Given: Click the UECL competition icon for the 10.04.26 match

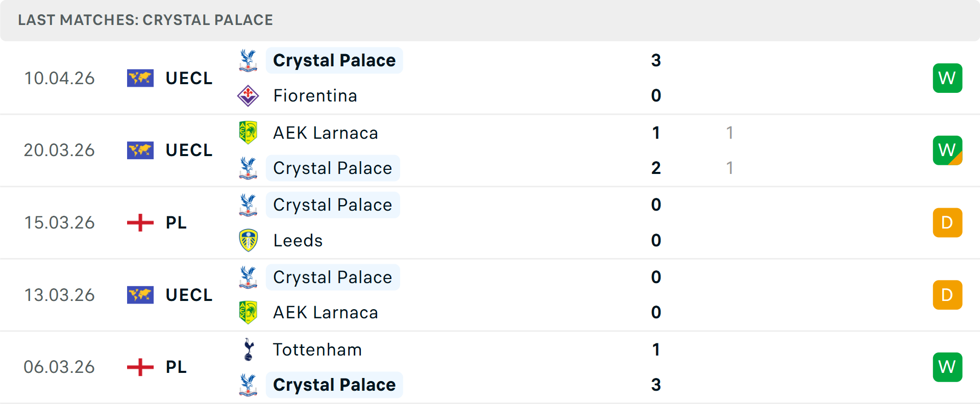Looking at the screenshot, I should 140,78.
